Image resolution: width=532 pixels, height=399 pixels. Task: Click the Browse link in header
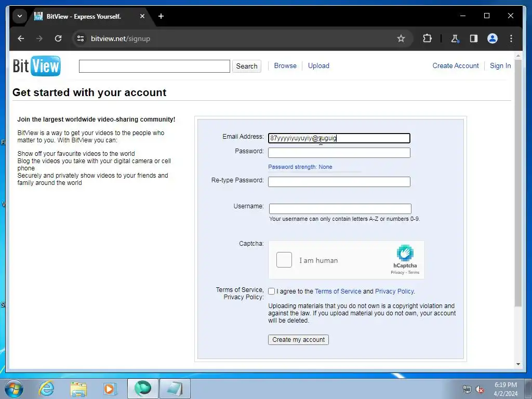pos(285,66)
